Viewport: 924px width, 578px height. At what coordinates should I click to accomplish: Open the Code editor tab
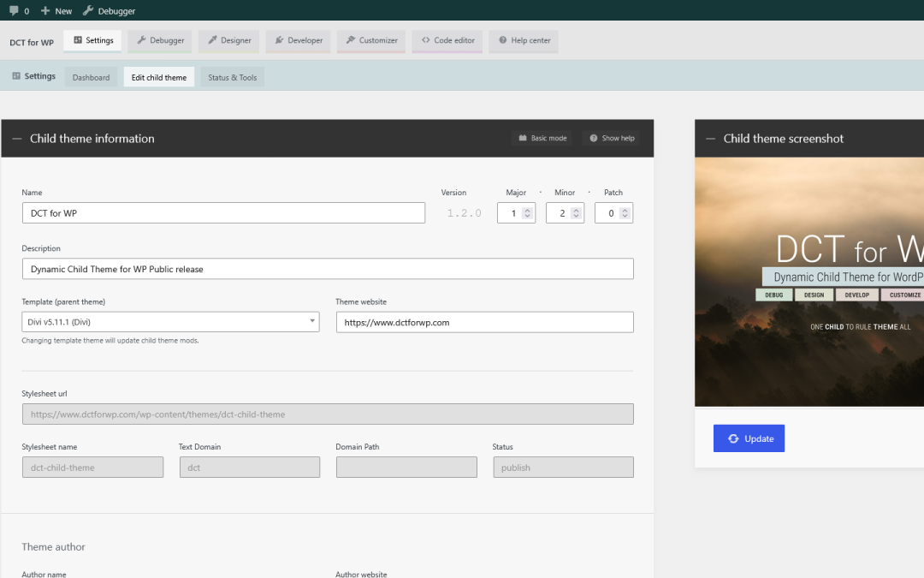(447, 41)
